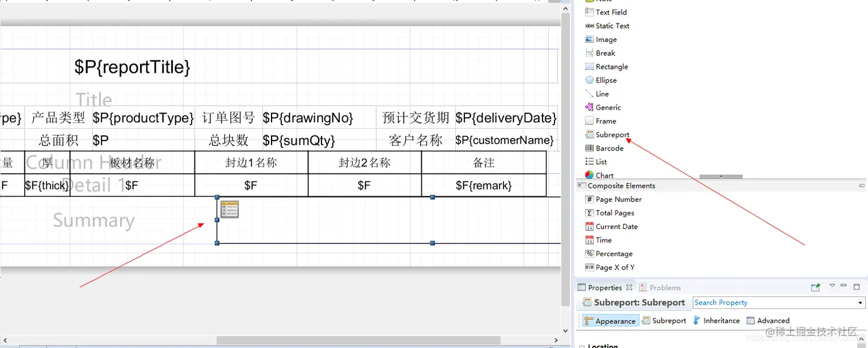The height and width of the screenshot is (348, 868).
Task: Select the 预计交货期 label
Action: pos(416,118)
